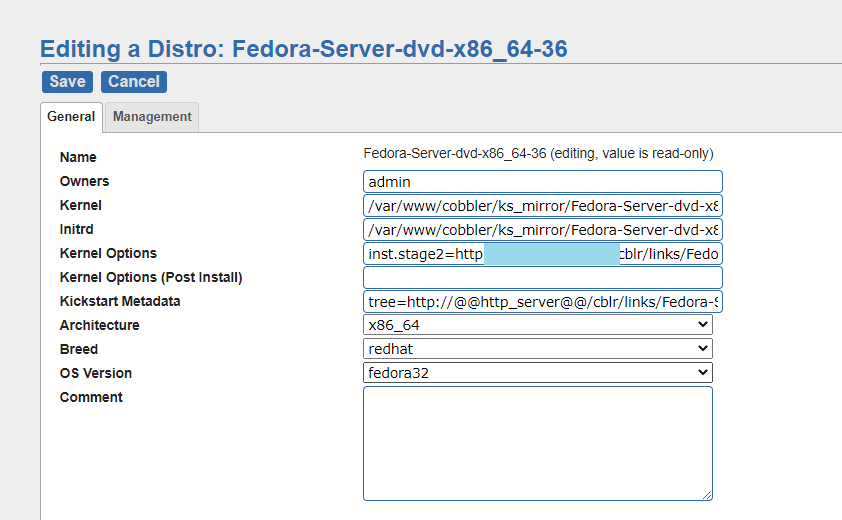Open the Architecture dropdown showing x86_64

538,325
